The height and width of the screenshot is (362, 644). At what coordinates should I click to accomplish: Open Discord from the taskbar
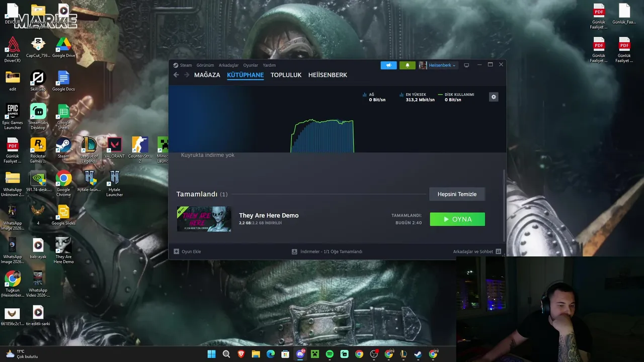(x=300, y=354)
